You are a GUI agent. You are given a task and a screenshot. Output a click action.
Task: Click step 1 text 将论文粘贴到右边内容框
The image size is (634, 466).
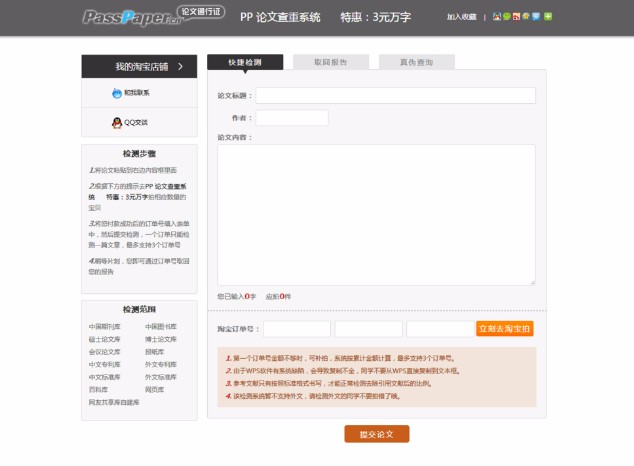coord(133,171)
